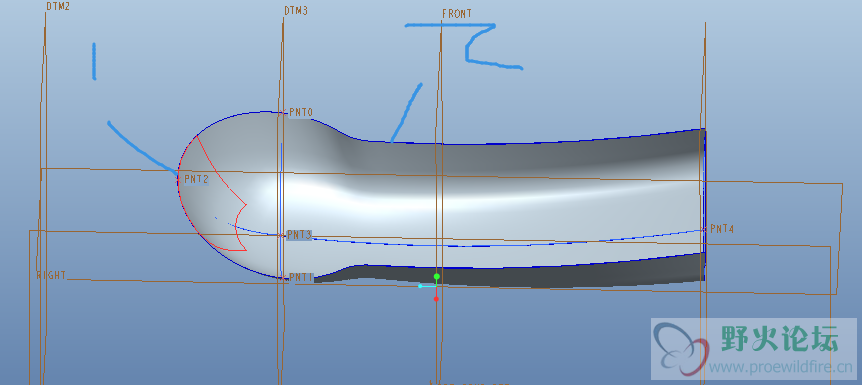This screenshot has width=862, height=385.
Task: Select datum point PNT2 at spoon tip
Action: (196, 179)
